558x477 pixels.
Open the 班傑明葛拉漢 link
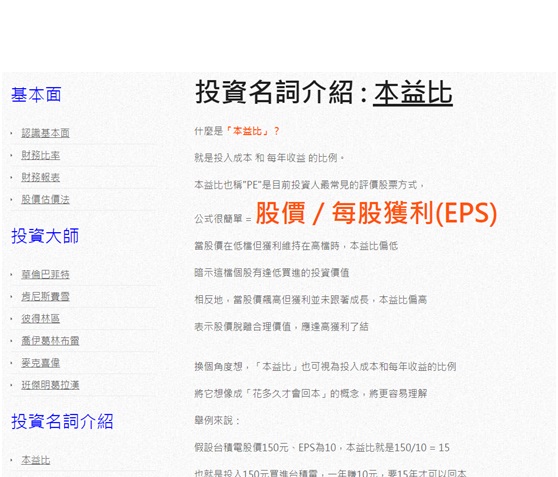point(50,385)
